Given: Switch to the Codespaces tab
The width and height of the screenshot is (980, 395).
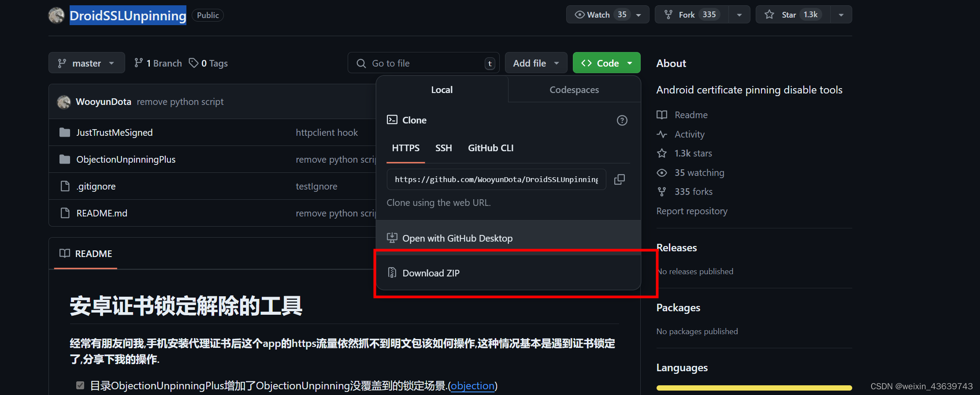Looking at the screenshot, I should tap(574, 89).
